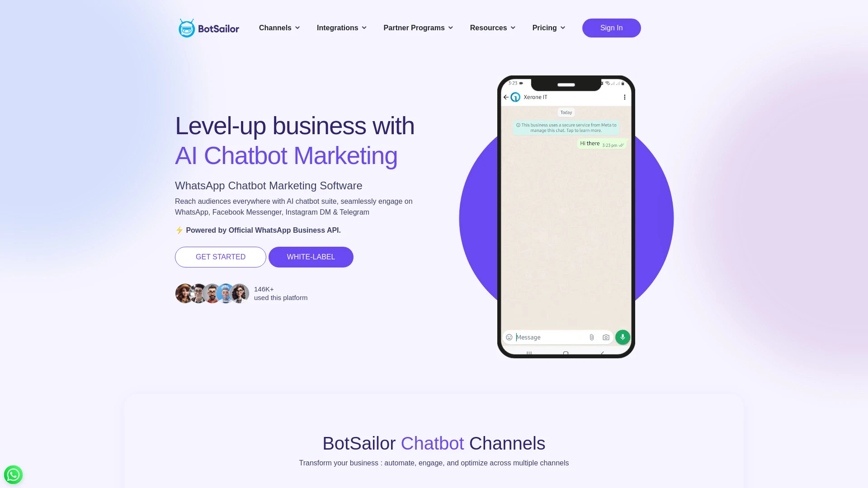Click the microphone icon in message bar
The width and height of the screenshot is (868, 488).
pyautogui.click(x=622, y=337)
